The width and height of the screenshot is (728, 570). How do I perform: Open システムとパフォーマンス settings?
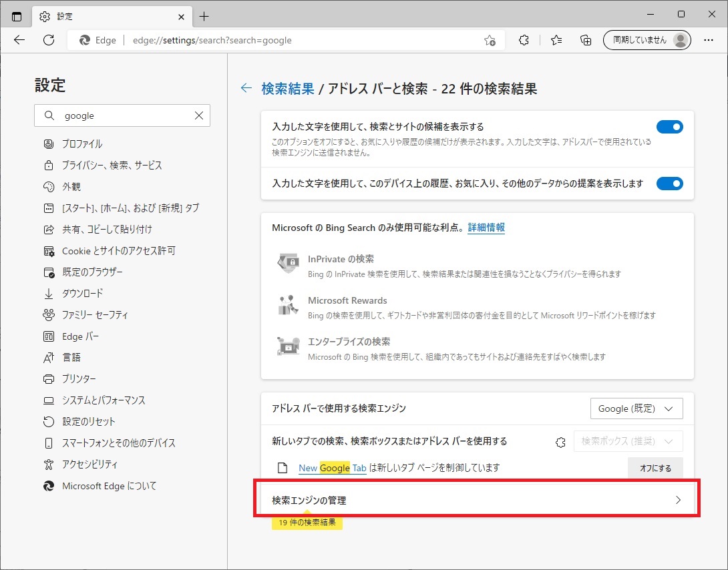click(x=94, y=400)
